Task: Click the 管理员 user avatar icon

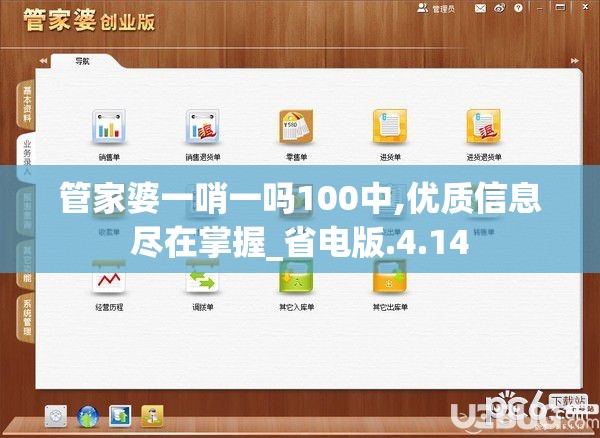Action: tap(422, 8)
